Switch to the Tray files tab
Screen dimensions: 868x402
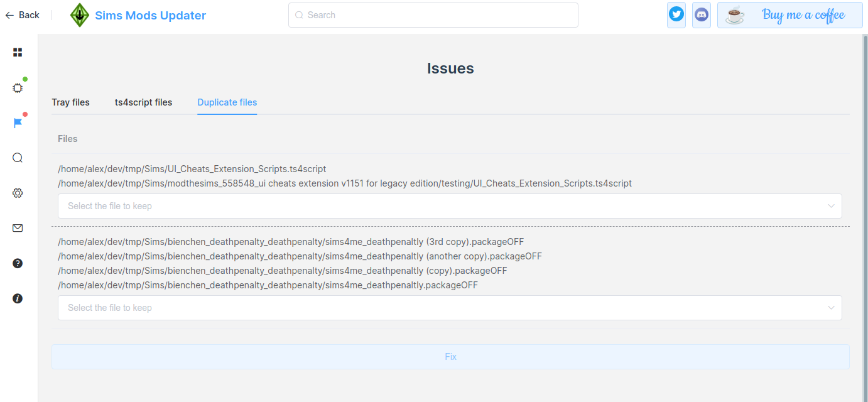pyautogui.click(x=70, y=102)
